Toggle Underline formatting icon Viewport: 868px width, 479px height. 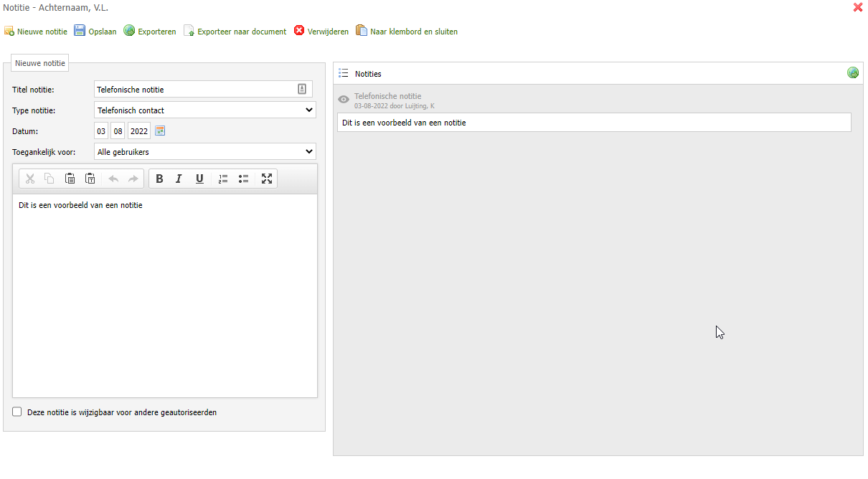pyautogui.click(x=199, y=179)
